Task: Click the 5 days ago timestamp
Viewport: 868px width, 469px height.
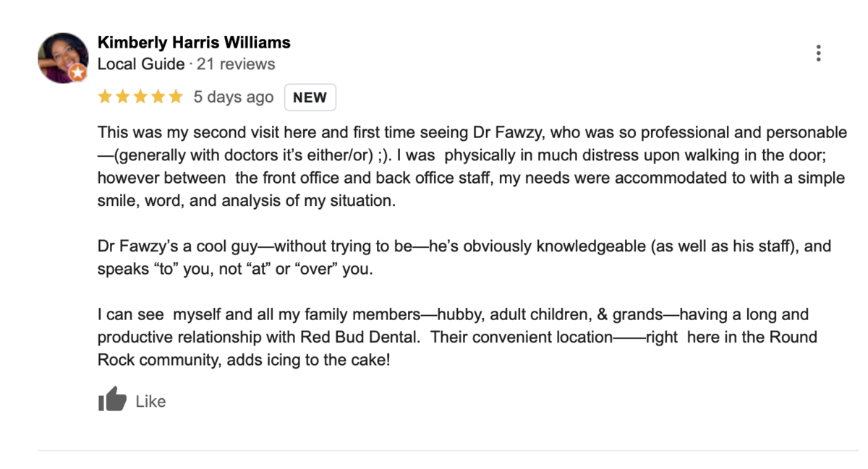Action: [234, 97]
